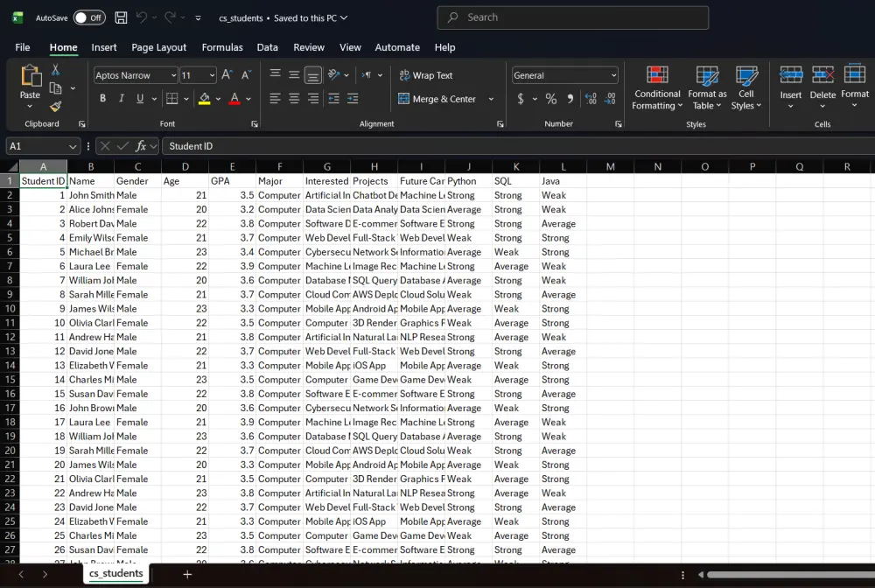Viewport: 875px width, 588px height.
Task: Switch to the Page Layout tab
Action: click(x=159, y=47)
